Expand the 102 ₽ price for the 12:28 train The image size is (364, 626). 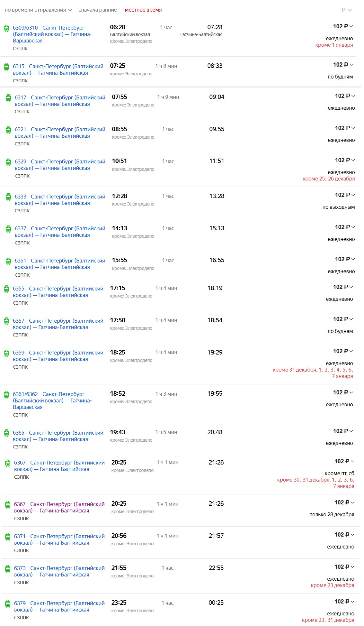coord(345,195)
